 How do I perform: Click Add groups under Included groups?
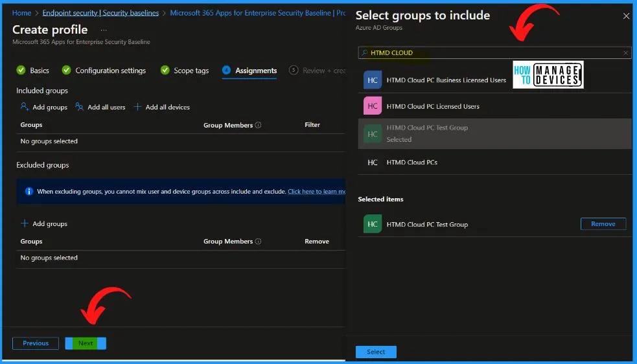[x=44, y=108]
